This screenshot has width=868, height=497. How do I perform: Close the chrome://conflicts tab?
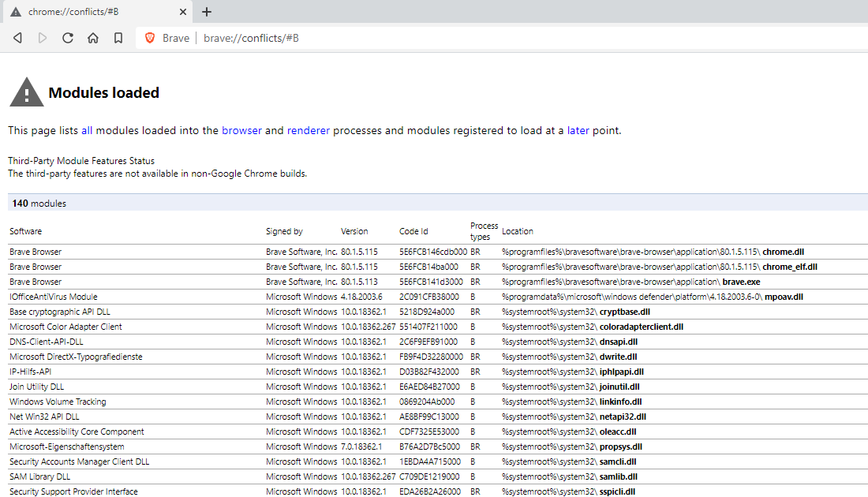pos(182,12)
